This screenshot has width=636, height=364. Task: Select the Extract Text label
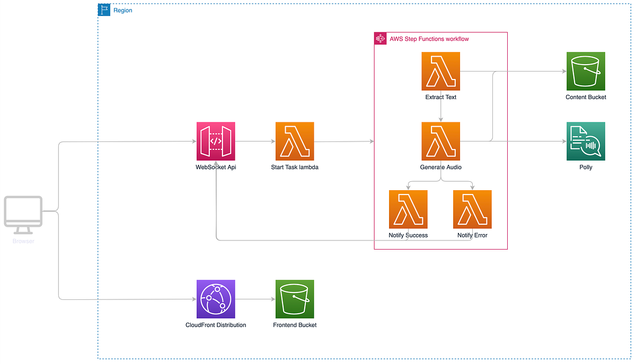click(x=440, y=97)
